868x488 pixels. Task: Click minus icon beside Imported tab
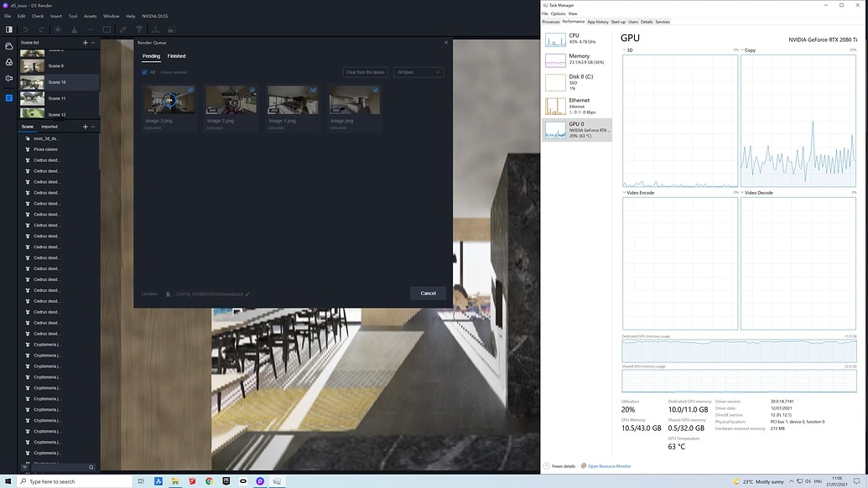coord(93,127)
